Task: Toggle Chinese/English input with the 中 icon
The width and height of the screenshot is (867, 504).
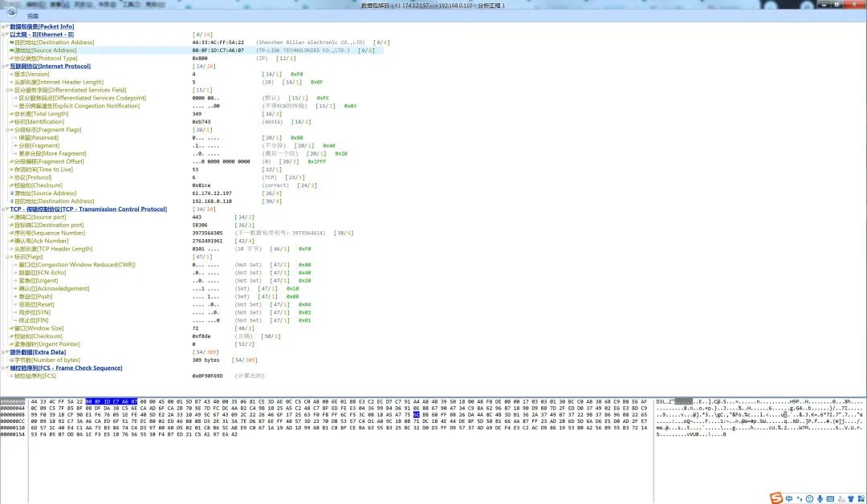Action: [x=789, y=498]
